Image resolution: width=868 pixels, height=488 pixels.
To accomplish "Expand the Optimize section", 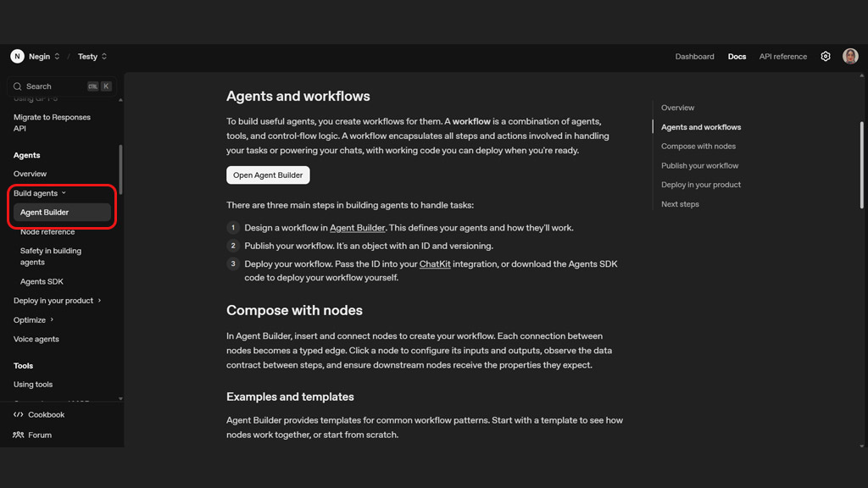I will coord(34,320).
